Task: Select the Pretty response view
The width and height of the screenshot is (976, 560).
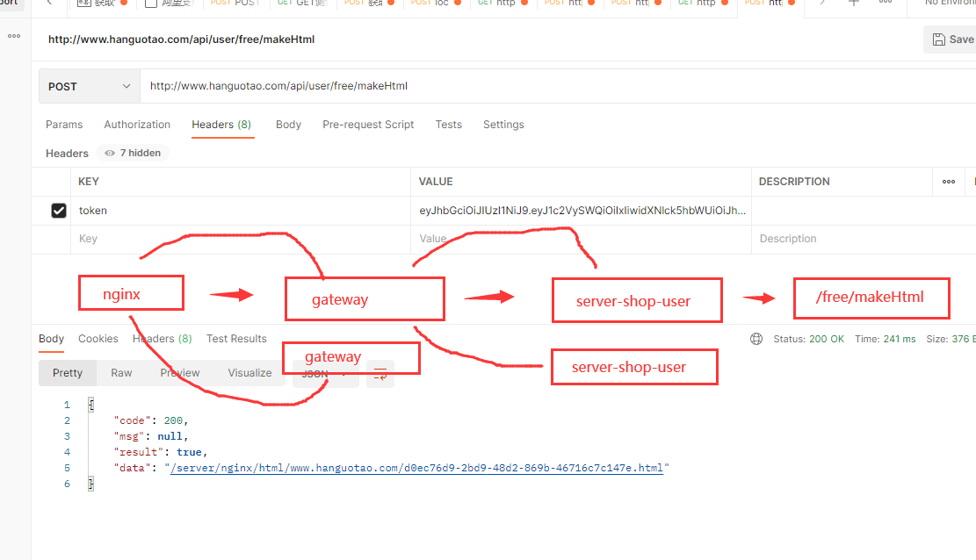Action: (x=68, y=373)
